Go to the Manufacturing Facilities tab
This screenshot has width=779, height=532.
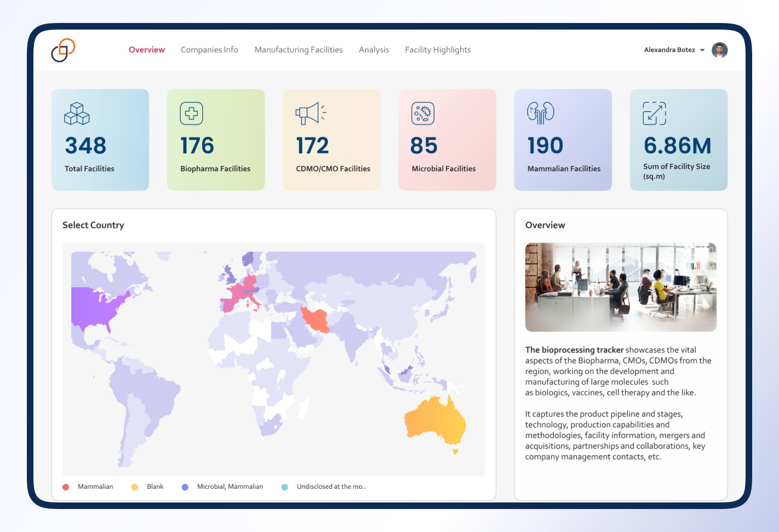(x=299, y=50)
